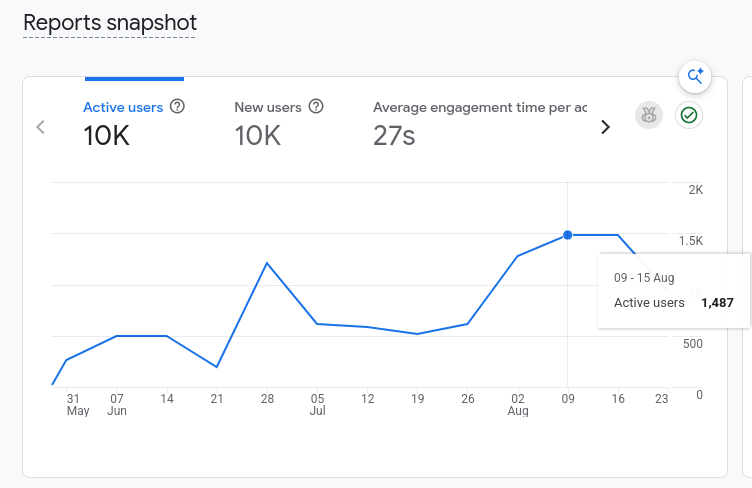This screenshot has height=488, width=752.
Task: Click the 28 June peak on the line
Action: click(267, 263)
